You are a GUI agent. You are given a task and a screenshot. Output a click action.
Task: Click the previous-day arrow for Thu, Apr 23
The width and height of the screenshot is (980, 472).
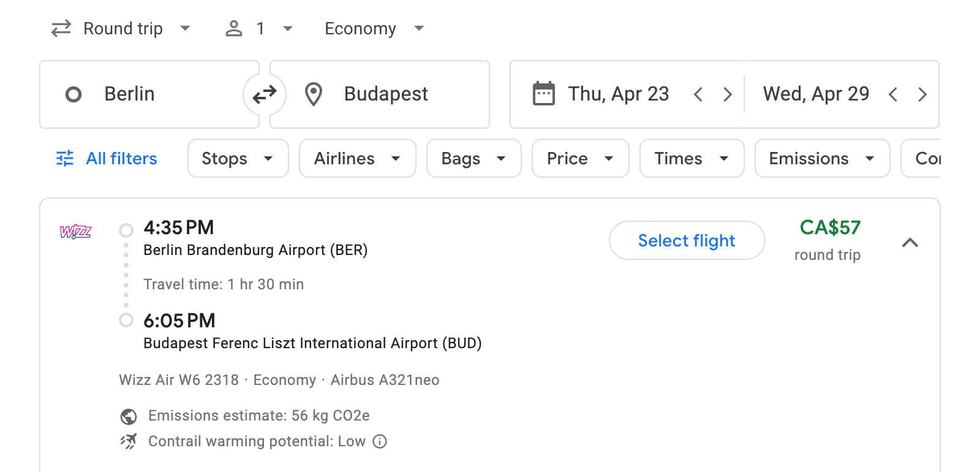click(x=698, y=94)
